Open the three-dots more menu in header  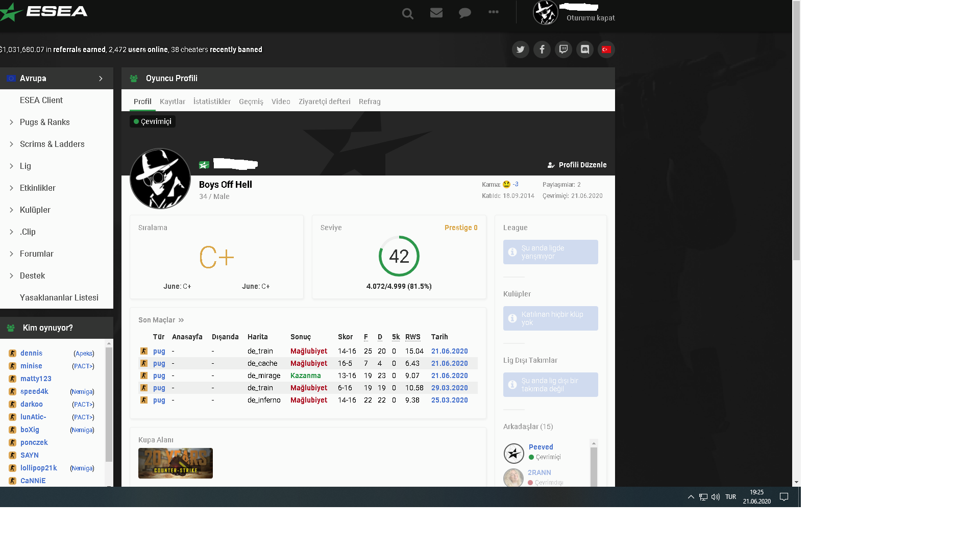[x=493, y=12]
